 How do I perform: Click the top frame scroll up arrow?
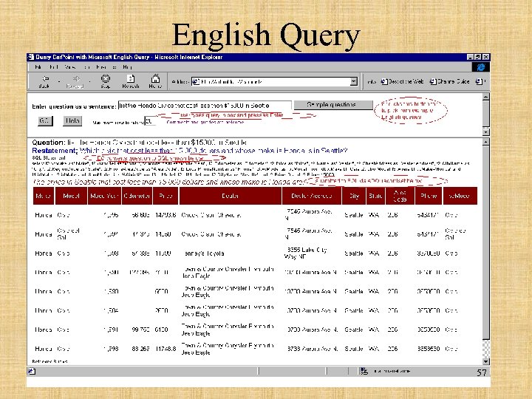(x=486, y=97)
